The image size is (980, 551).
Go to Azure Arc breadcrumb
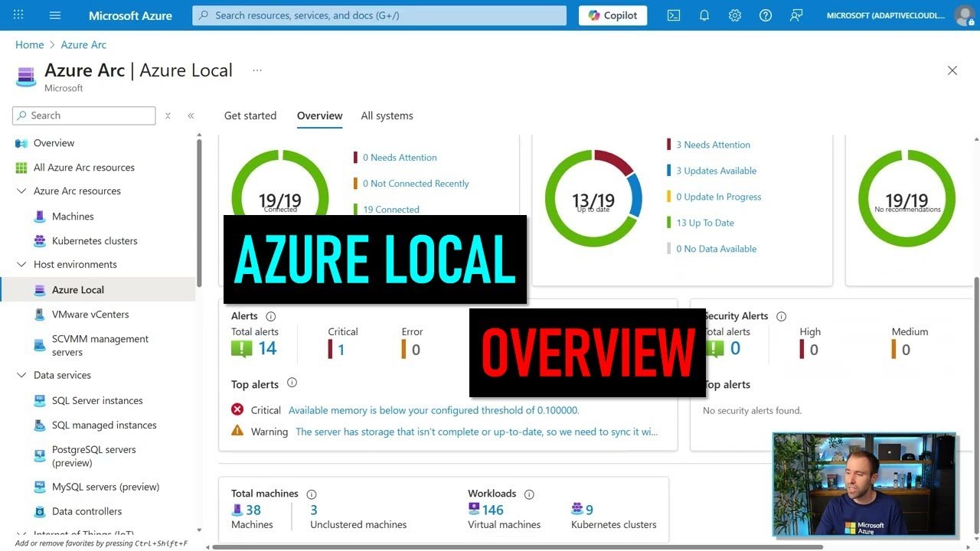point(83,45)
